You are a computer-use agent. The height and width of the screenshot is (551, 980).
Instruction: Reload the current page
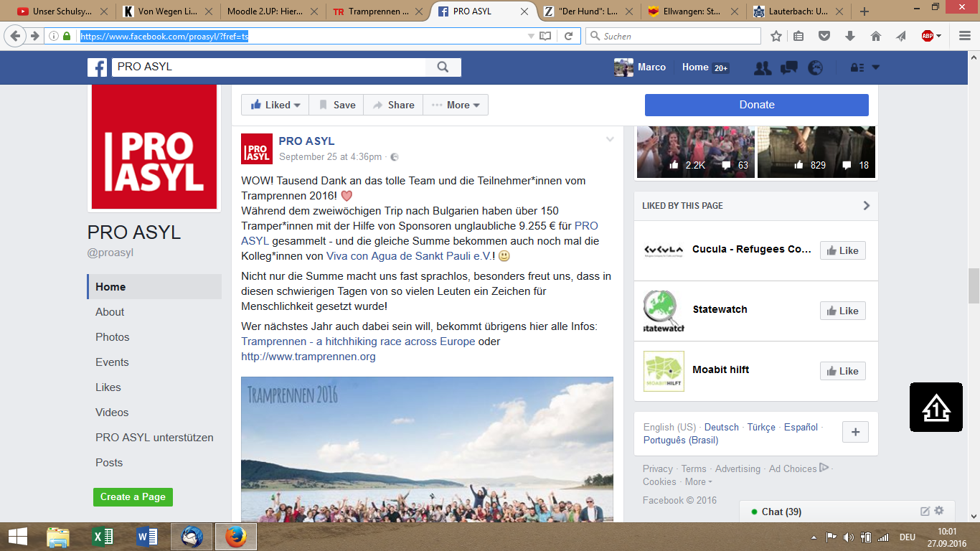point(568,36)
